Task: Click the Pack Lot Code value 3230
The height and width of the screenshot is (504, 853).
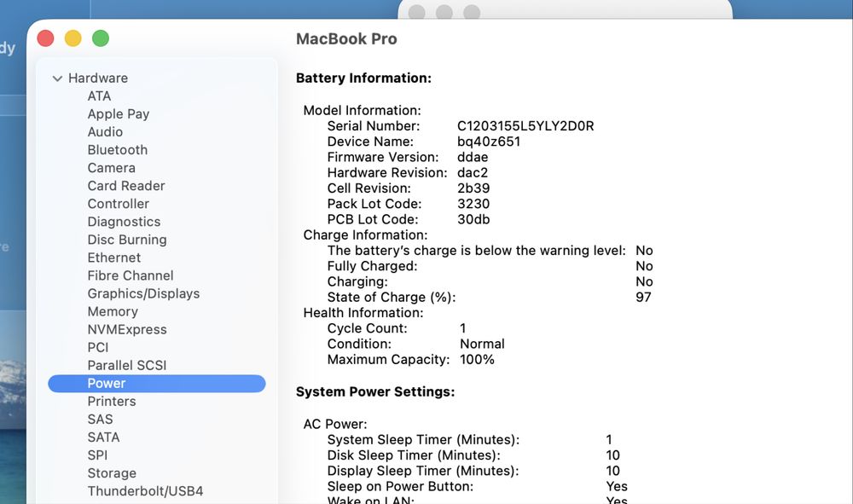Action: (x=473, y=204)
